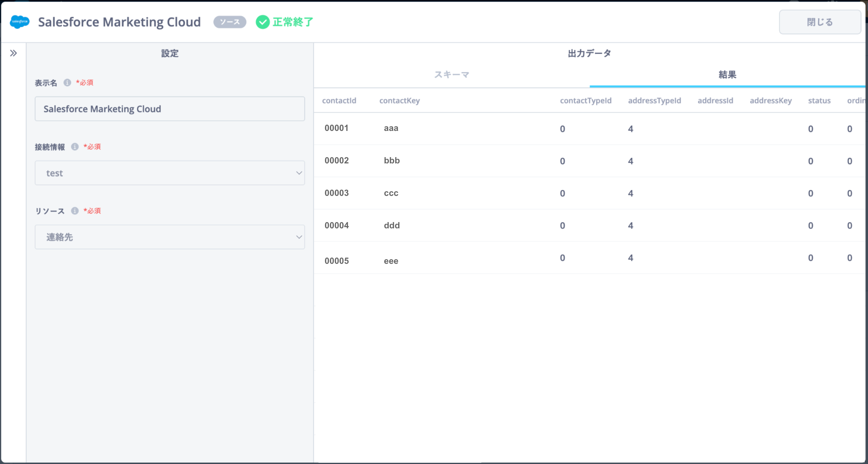Select the row with contactId 00003
868x464 pixels.
pyautogui.click(x=337, y=193)
